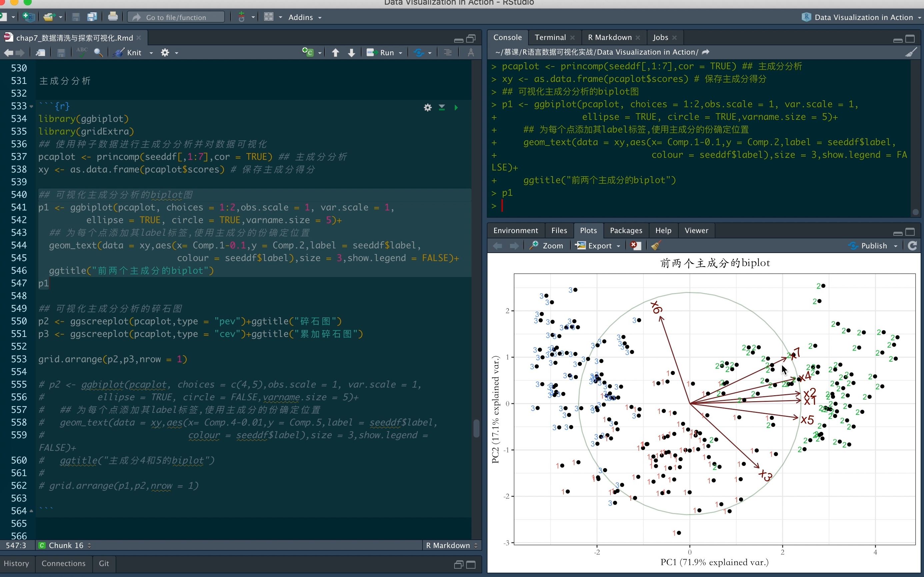Run the current chunk play button
The width and height of the screenshot is (924, 577).
[x=456, y=108]
